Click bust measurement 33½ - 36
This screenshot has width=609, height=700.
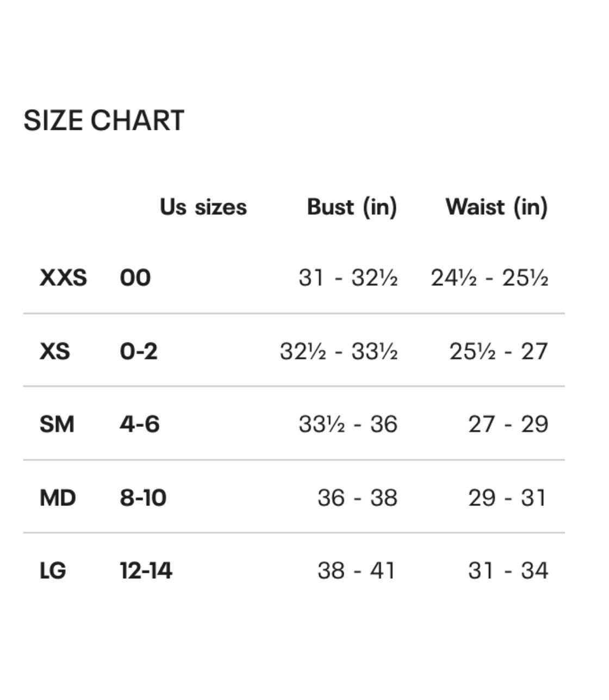[348, 424]
